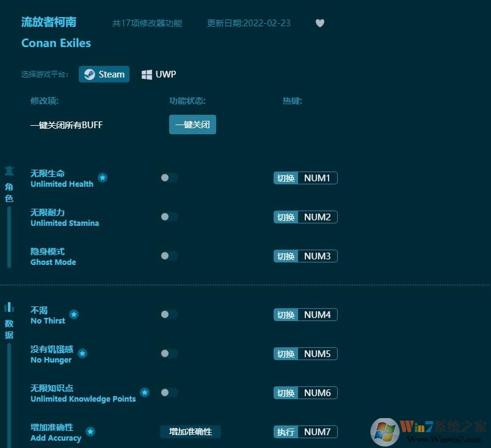The height and width of the screenshot is (448, 491).
Task: Click the star icon next to No Thirst
Action: [x=74, y=315]
